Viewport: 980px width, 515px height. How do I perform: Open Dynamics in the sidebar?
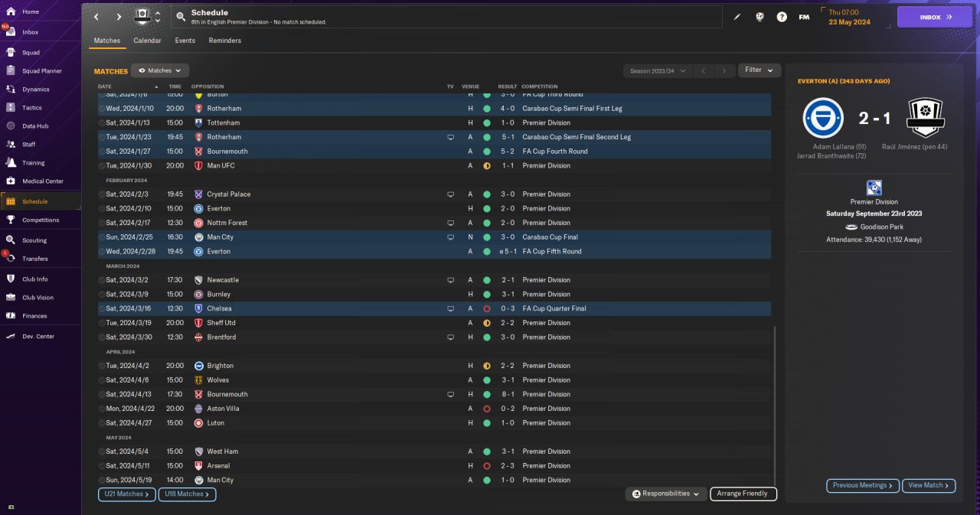[x=35, y=90]
